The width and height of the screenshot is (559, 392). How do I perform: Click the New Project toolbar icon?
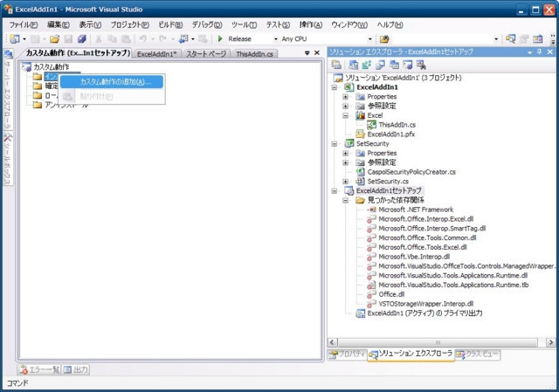coord(15,38)
